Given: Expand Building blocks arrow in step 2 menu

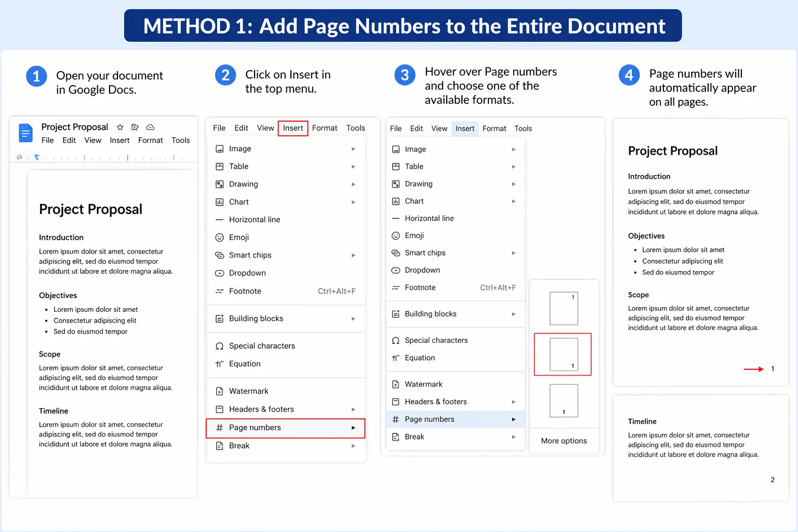Looking at the screenshot, I should [x=353, y=318].
